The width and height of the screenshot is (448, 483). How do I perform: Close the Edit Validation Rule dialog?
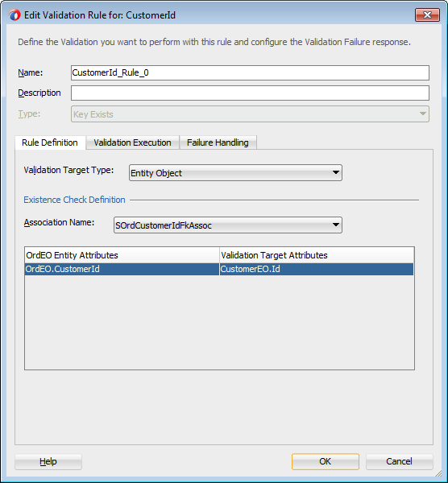[x=427, y=14]
